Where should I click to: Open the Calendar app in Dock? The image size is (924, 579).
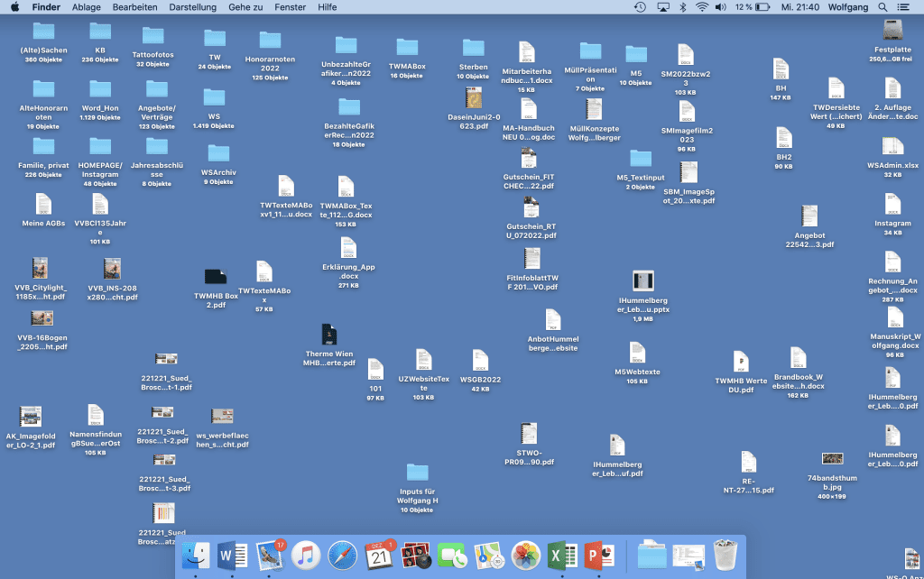tap(379, 555)
